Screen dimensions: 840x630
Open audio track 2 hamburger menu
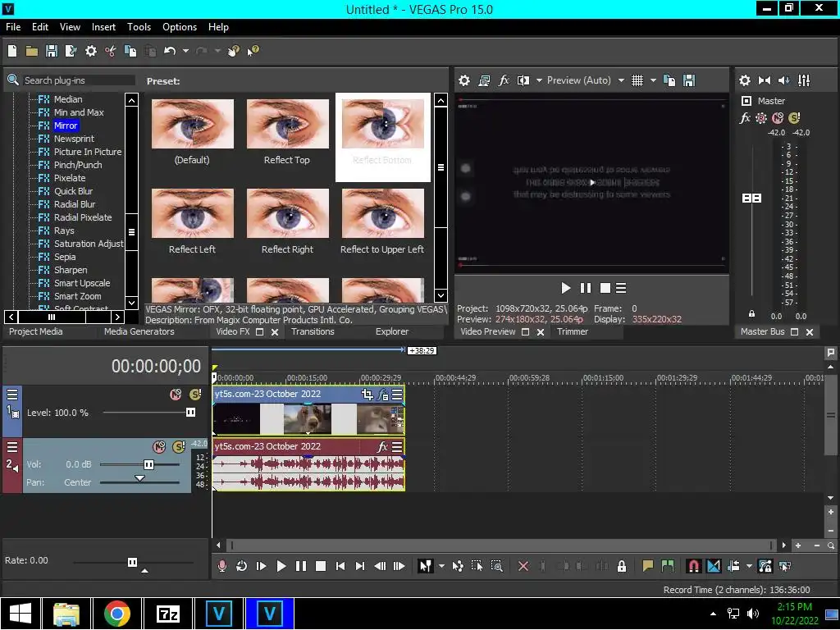(x=11, y=447)
